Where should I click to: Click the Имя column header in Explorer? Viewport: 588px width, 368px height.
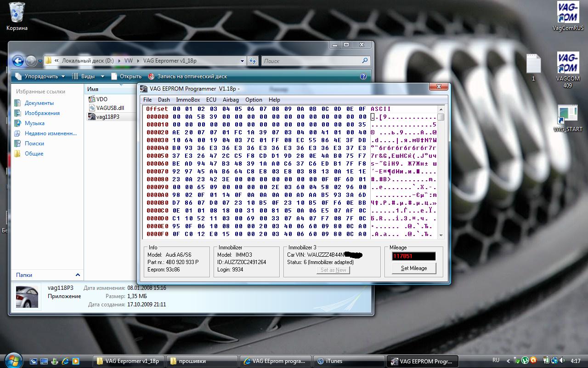point(109,89)
